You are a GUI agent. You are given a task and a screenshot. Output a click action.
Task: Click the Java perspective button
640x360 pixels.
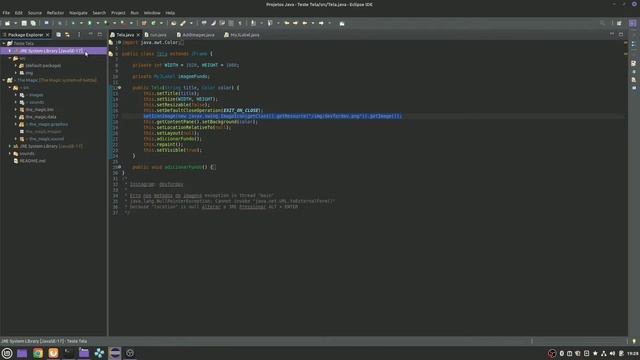tap(632, 23)
